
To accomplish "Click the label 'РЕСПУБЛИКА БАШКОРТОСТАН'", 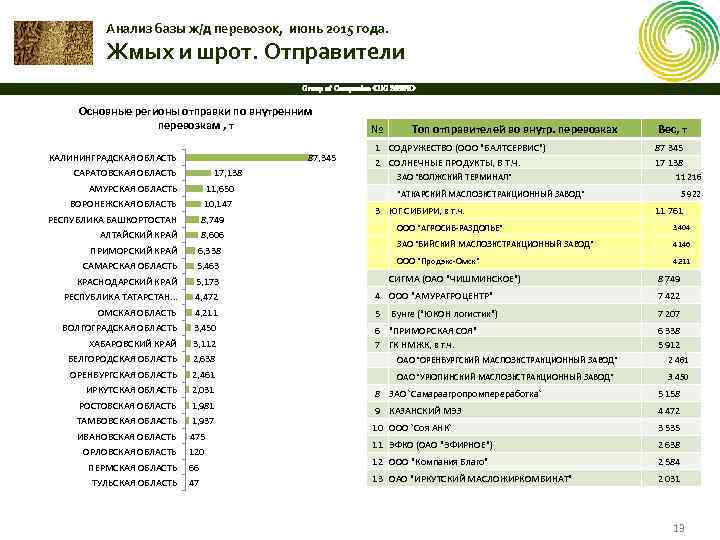I will (112, 220).
